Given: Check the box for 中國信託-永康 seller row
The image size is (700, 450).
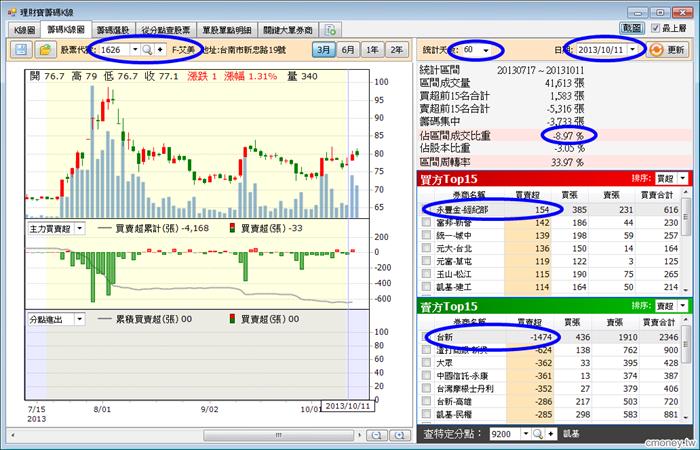Looking at the screenshot, I should click(426, 375).
